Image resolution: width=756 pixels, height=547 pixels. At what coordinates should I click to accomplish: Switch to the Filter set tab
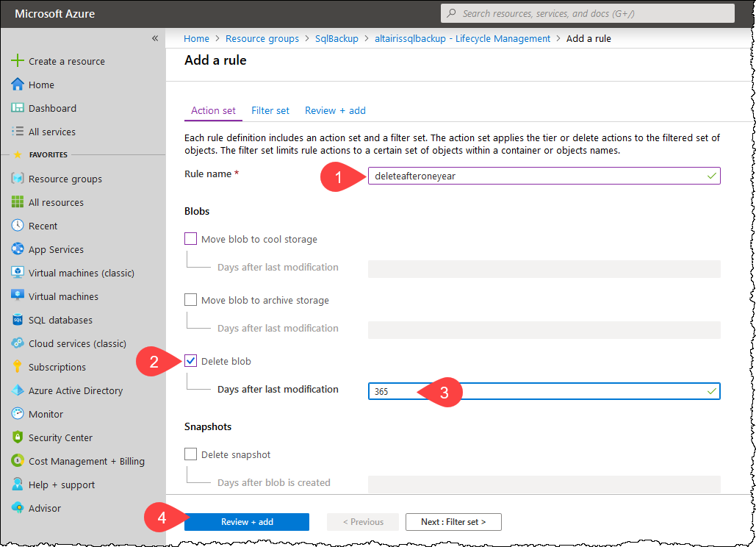pos(270,110)
